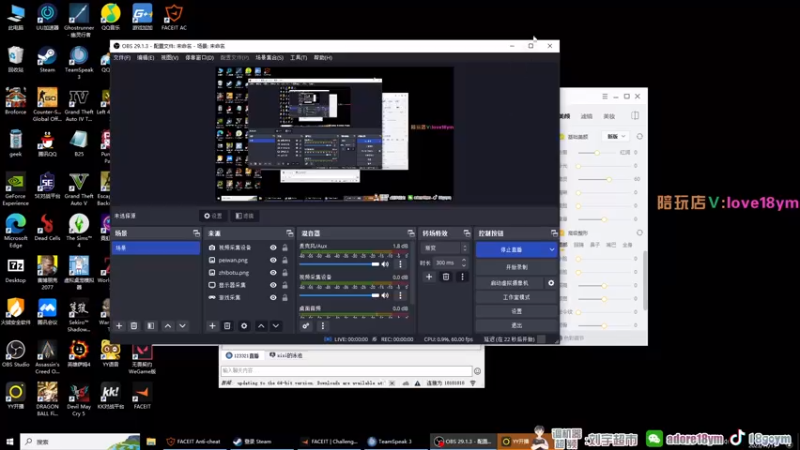The height and width of the screenshot is (450, 800).
Task: Open scene filters icon in Scenes panel
Action: pos(151,326)
